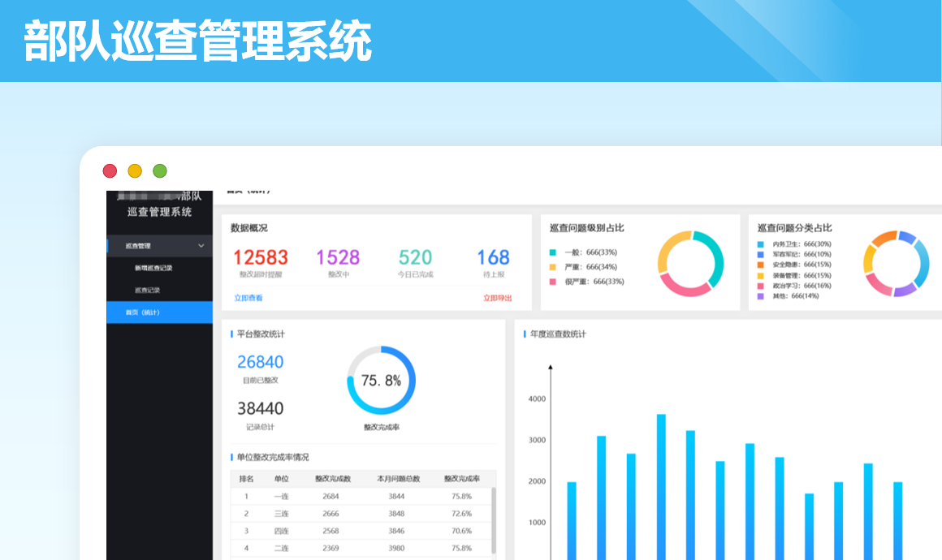Click the 内务卫生: 666(30%) legend label
The image size is (942, 560).
point(802,244)
